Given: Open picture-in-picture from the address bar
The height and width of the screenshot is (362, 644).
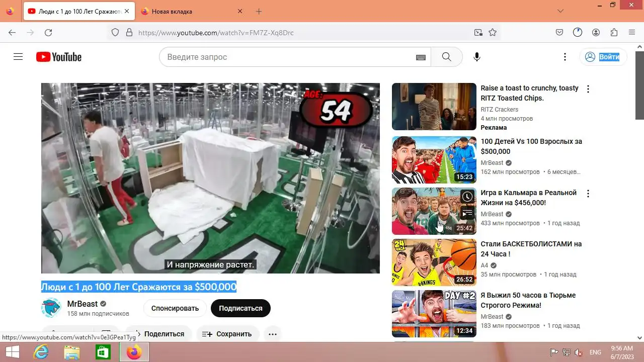Looking at the screenshot, I should pos(478,32).
